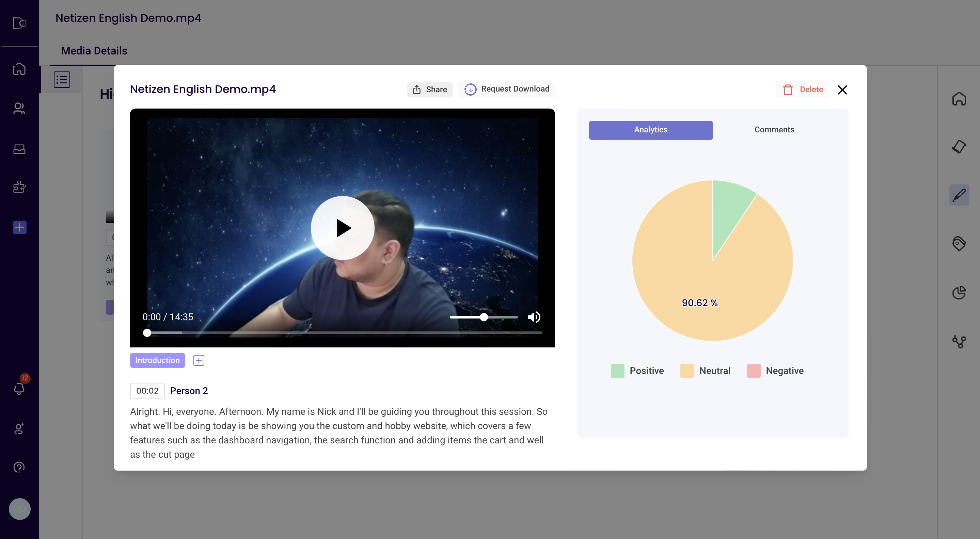
Task: Open the notifications bell showing 12 alerts
Action: tap(19, 388)
